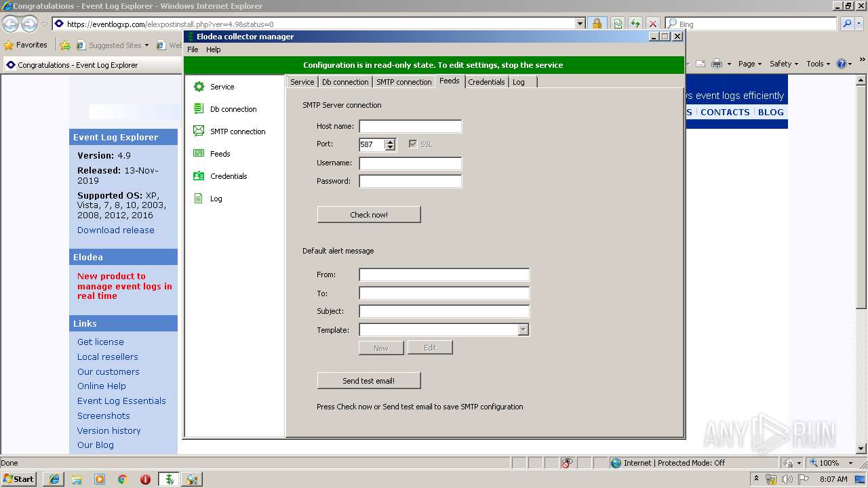Click the IE print icon
The image size is (868, 488).
coord(717,64)
